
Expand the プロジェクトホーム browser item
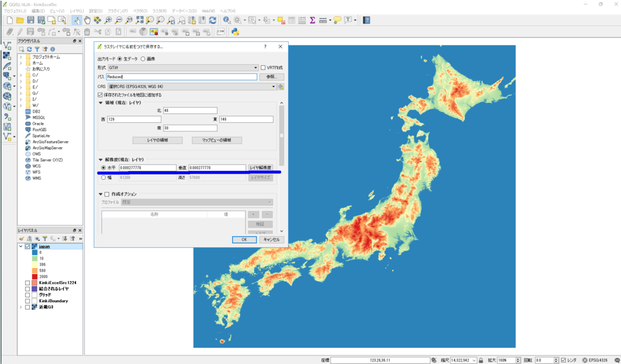coord(21,57)
